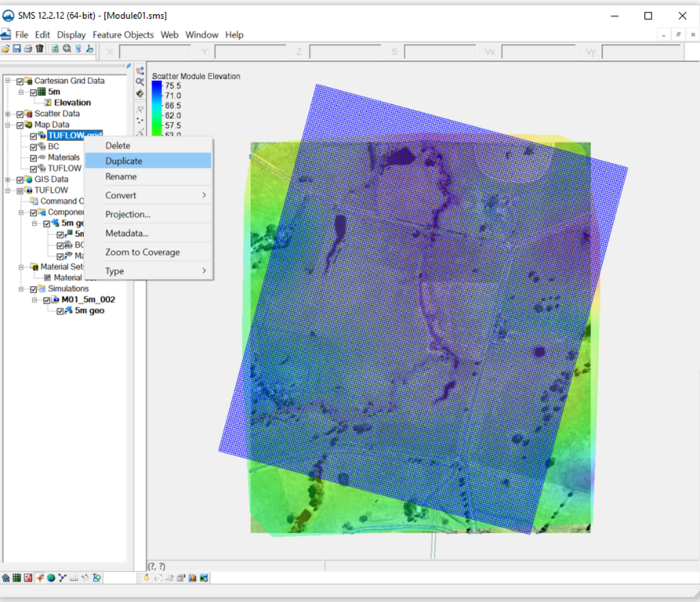The image size is (700, 602).
Task: Open the Feature Objects menu
Action: (x=123, y=34)
